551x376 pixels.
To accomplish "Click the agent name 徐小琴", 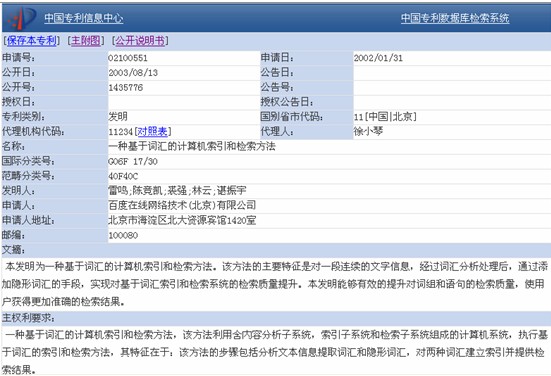I will (368, 131).
